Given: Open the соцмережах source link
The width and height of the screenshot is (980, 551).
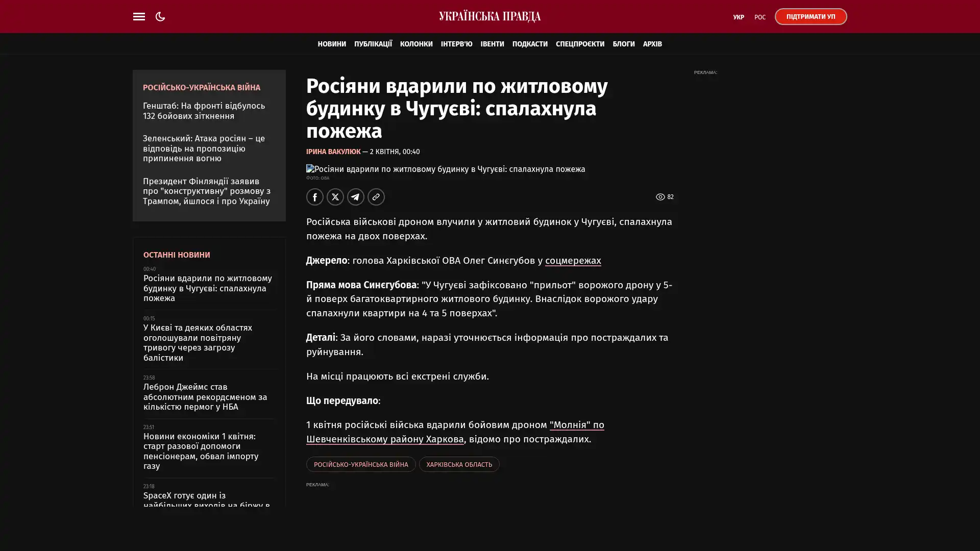Looking at the screenshot, I should (x=573, y=261).
